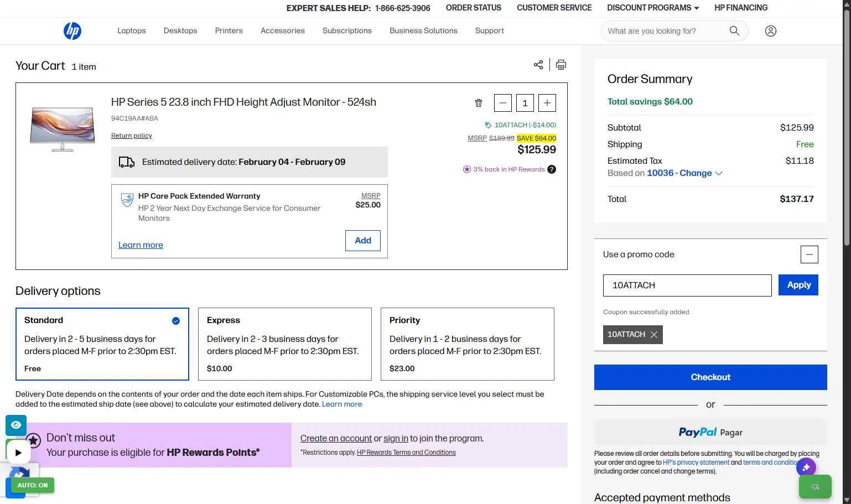851x504 pixels.
Task: Click the search magnifier icon
Action: click(x=734, y=31)
